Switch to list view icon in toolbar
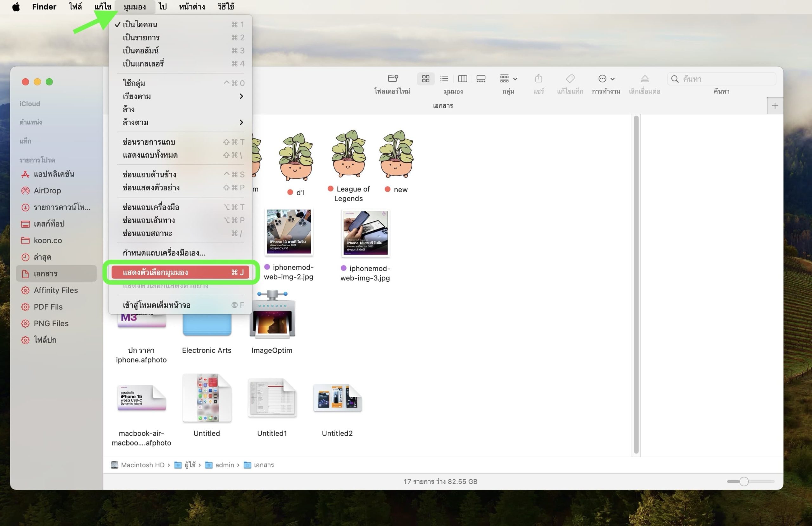Image resolution: width=812 pixels, height=526 pixels. tap(444, 79)
